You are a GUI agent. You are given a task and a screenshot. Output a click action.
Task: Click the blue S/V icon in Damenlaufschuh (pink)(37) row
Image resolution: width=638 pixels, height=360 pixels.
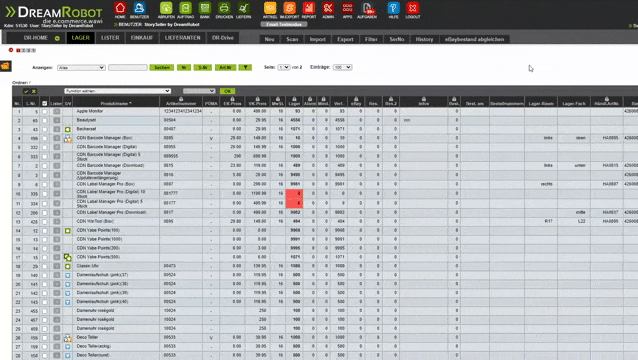point(68,275)
